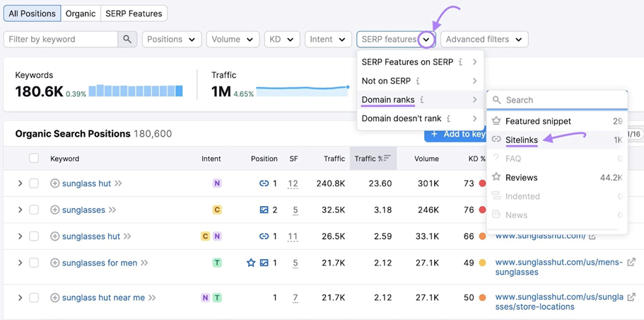Image resolution: width=644 pixels, height=320 pixels.
Task: Expand the sunglasses keyword row
Action: pos(20,210)
